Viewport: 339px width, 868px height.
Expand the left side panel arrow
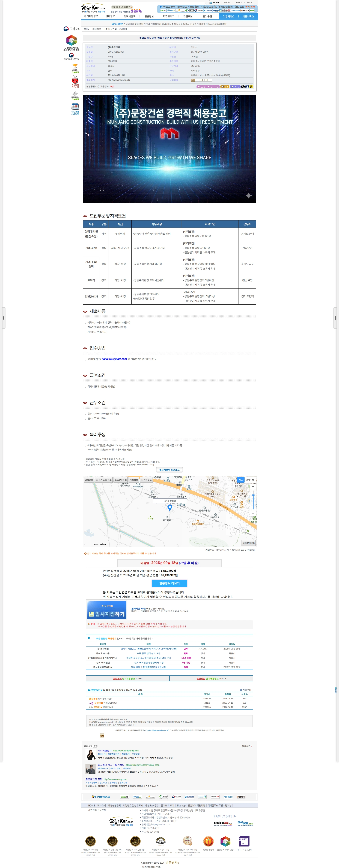(4, 317)
